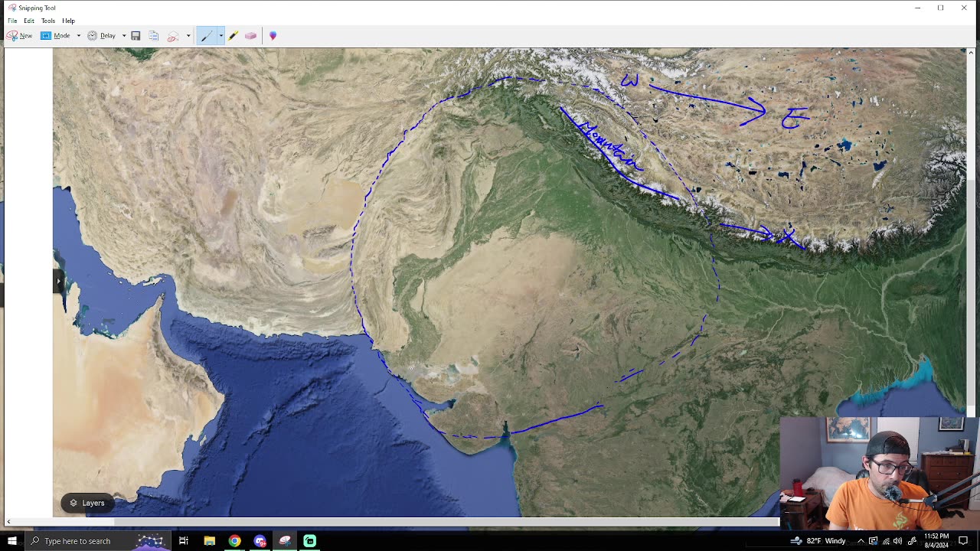Click the Snipping Tool taskbar icon
The image size is (980, 551).
click(x=285, y=541)
